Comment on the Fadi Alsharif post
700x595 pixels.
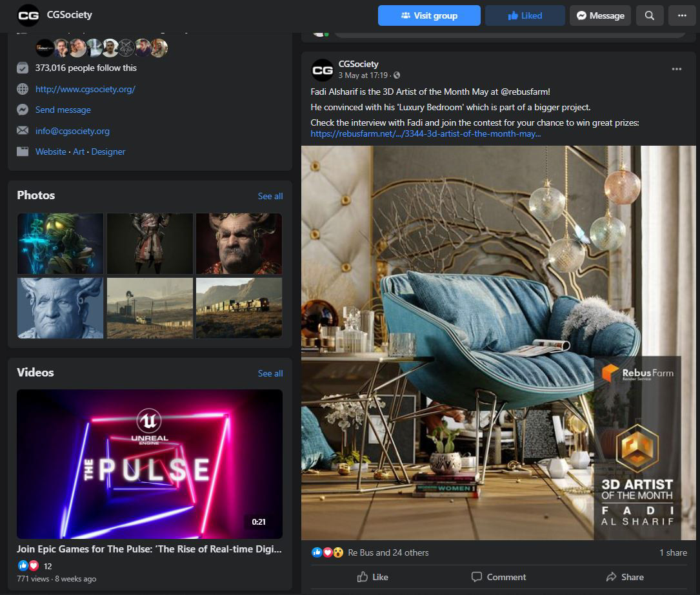(499, 577)
